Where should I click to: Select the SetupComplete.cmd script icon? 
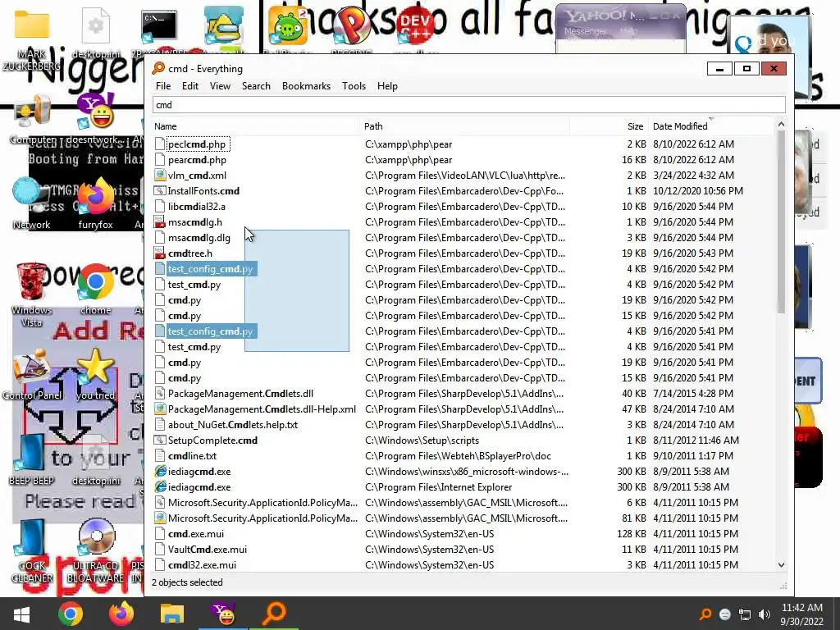point(160,440)
